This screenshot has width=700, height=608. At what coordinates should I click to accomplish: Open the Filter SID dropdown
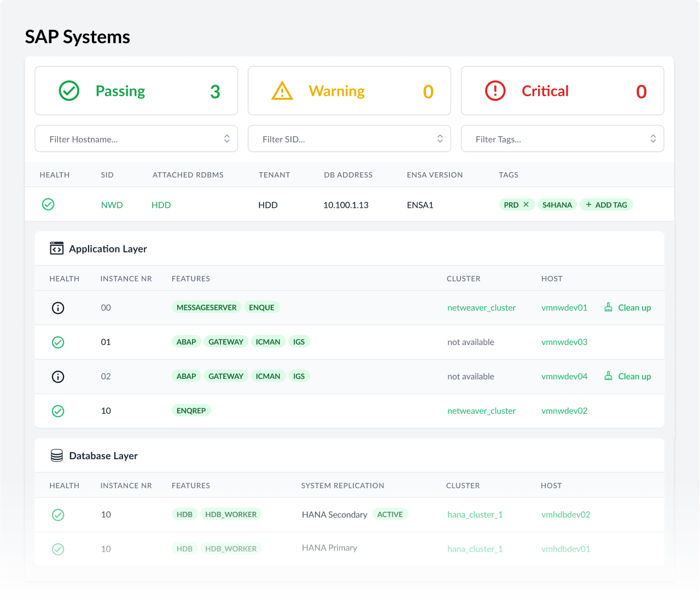coord(349,139)
